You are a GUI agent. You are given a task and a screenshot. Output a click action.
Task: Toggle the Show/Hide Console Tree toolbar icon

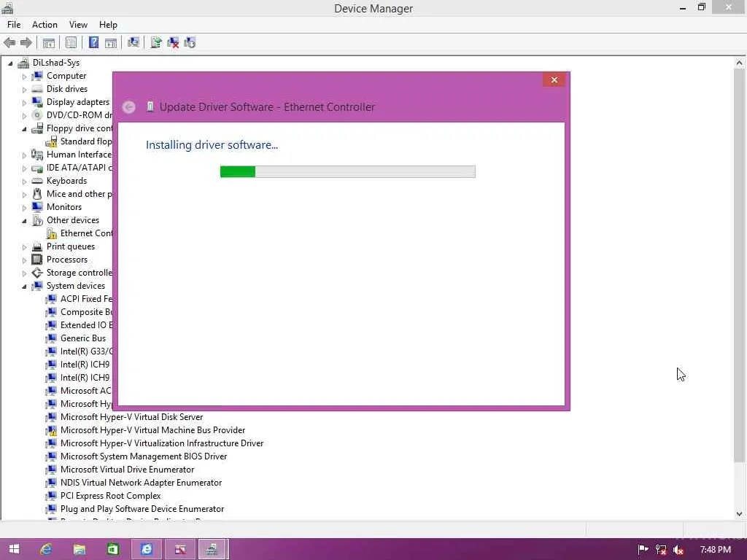pos(49,43)
